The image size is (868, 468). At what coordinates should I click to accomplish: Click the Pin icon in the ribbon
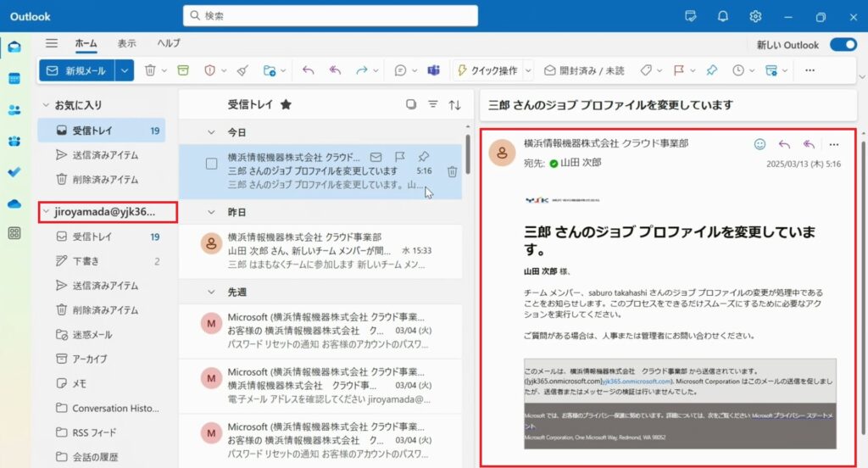(712, 70)
